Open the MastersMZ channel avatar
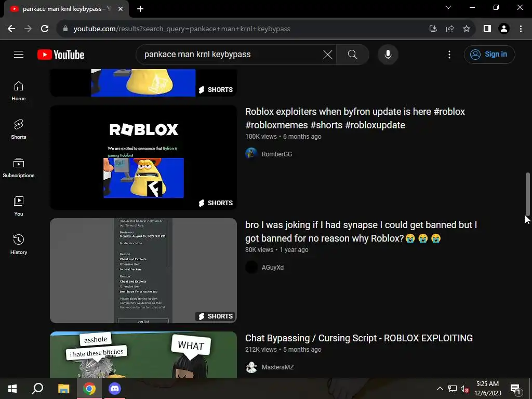This screenshot has width=532, height=399. (x=251, y=367)
